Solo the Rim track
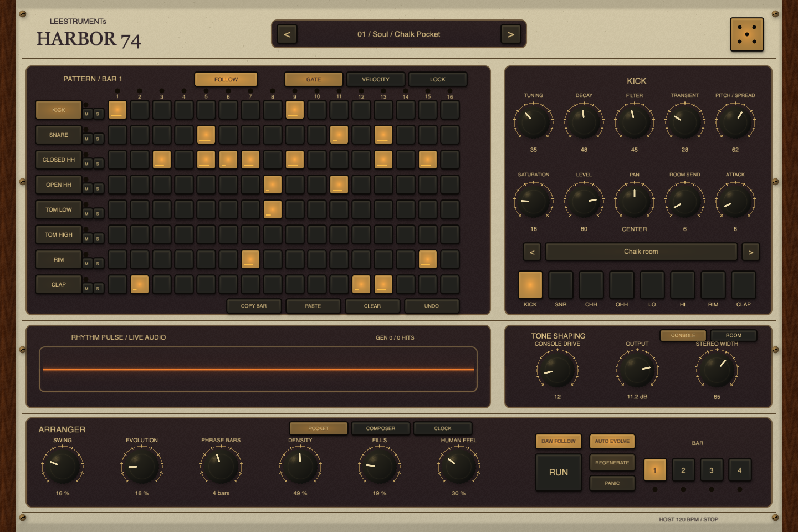The image size is (798, 532). coord(98,263)
